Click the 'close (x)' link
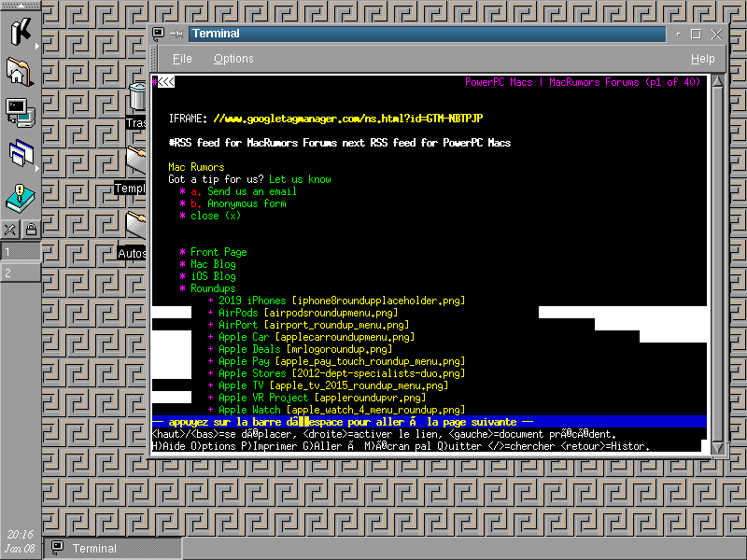 (216, 216)
